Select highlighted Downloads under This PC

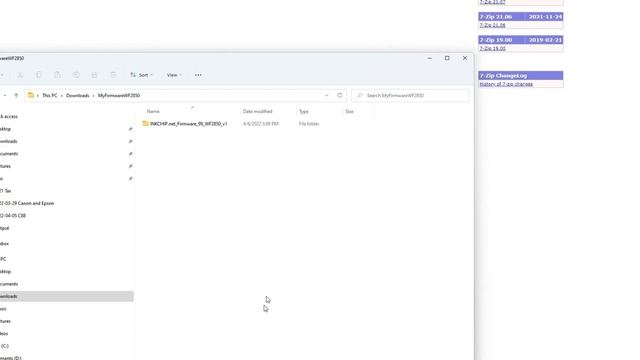coord(67,296)
